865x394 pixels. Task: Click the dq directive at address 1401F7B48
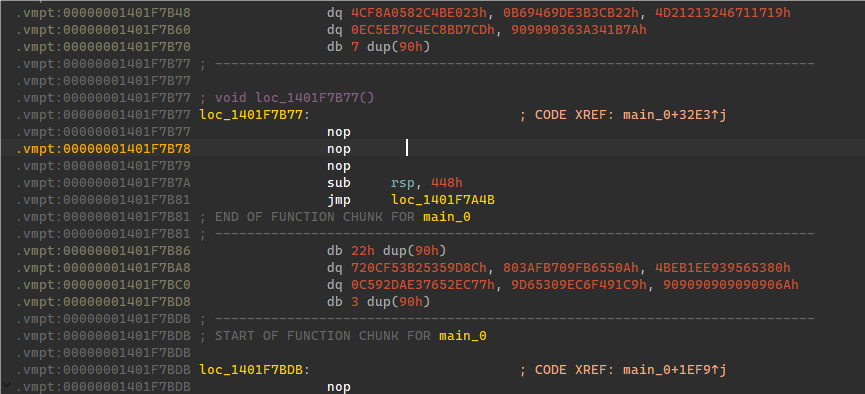[x=335, y=13]
